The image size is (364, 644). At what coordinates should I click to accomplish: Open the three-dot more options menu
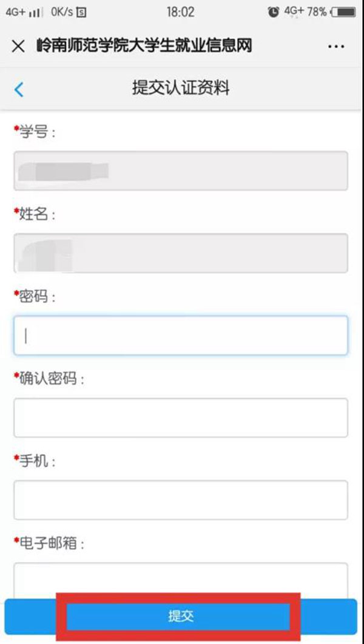[x=335, y=46]
